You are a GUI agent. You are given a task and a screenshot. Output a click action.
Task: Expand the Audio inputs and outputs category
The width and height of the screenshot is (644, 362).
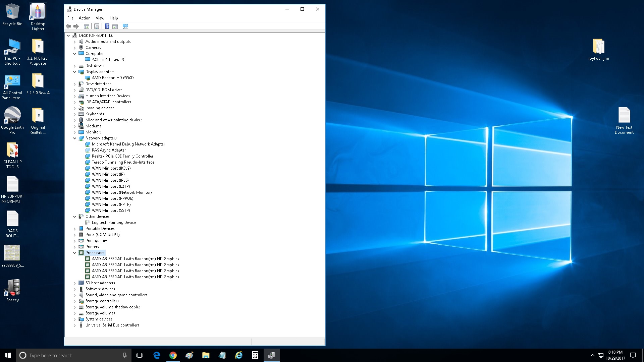click(x=75, y=42)
